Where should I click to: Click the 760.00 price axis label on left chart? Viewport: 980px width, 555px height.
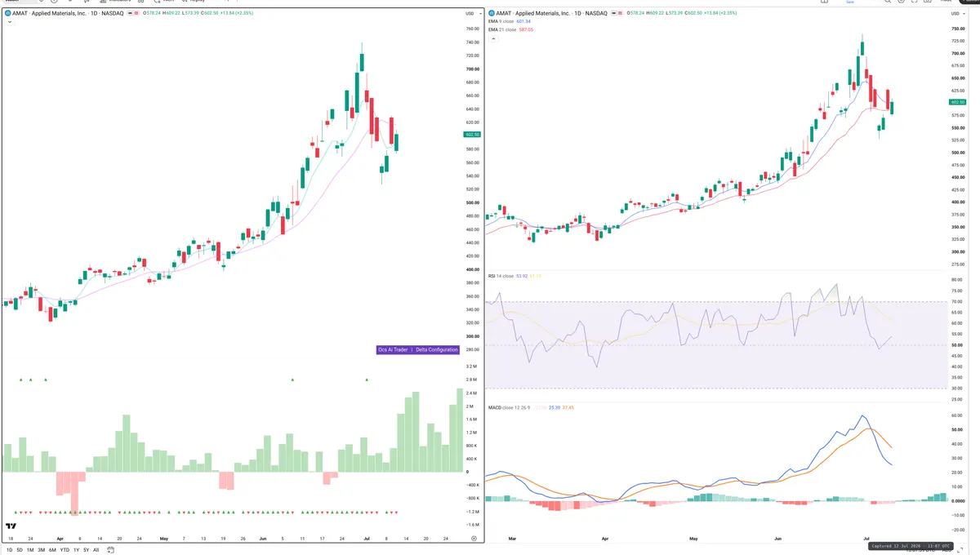472,29
